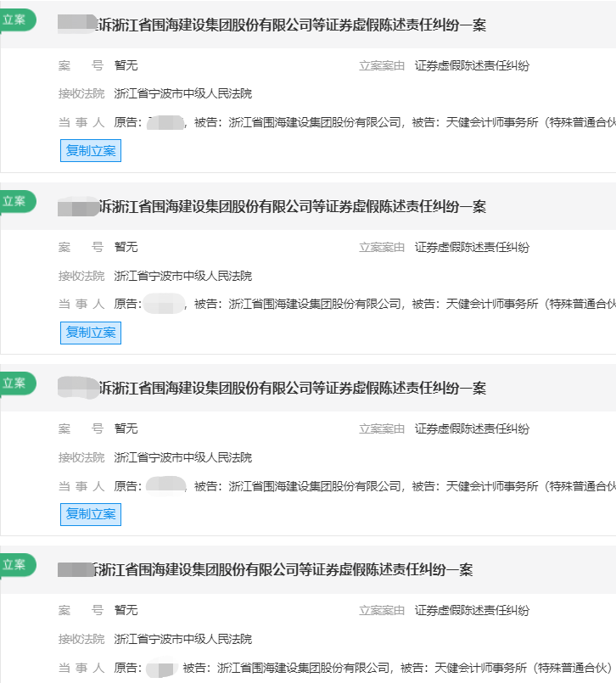Click the 当事人 parties line in first case

click(x=337, y=122)
